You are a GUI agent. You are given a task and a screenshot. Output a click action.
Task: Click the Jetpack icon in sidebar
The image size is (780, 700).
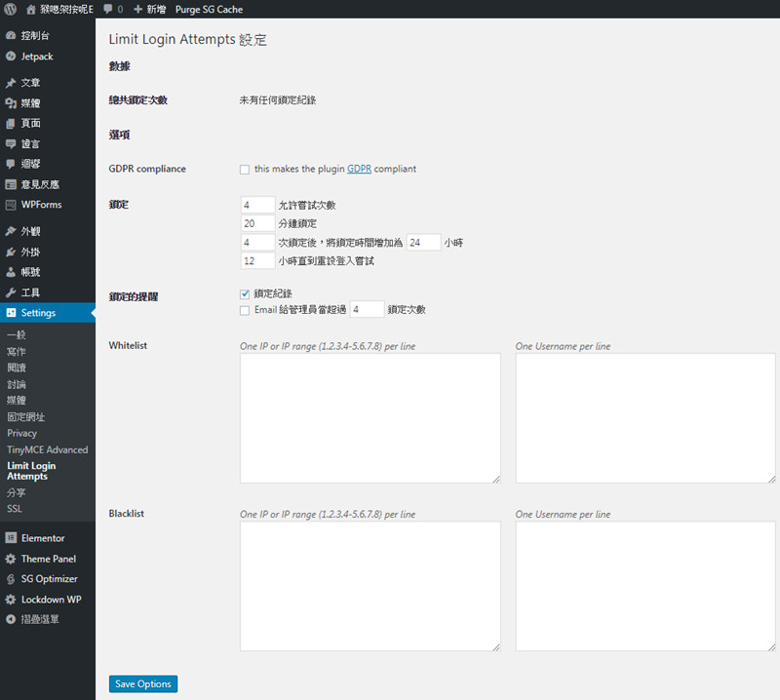11,57
